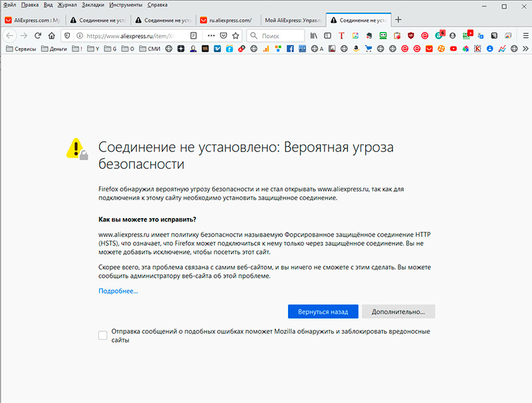Click the Facebook bookmark icon
The image size is (532, 403).
click(290, 49)
